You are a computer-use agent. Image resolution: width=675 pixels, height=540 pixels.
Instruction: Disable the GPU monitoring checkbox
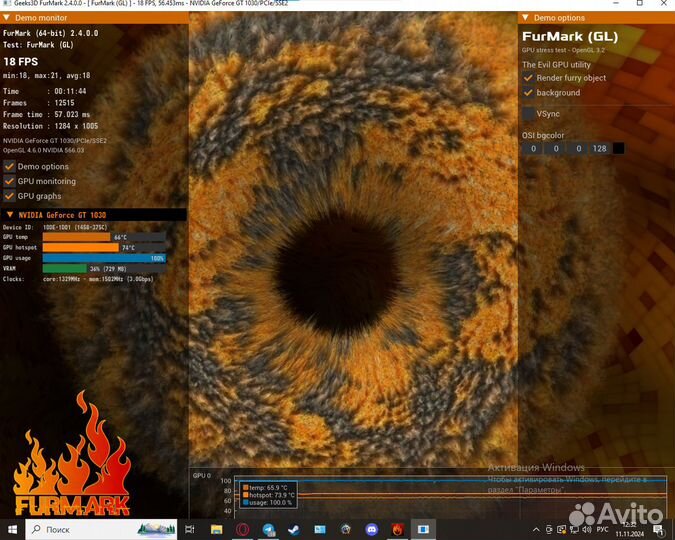pos(9,182)
